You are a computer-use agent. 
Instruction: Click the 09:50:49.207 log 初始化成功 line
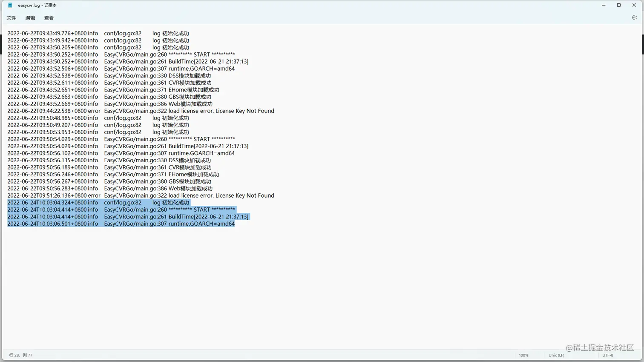pos(98,125)
